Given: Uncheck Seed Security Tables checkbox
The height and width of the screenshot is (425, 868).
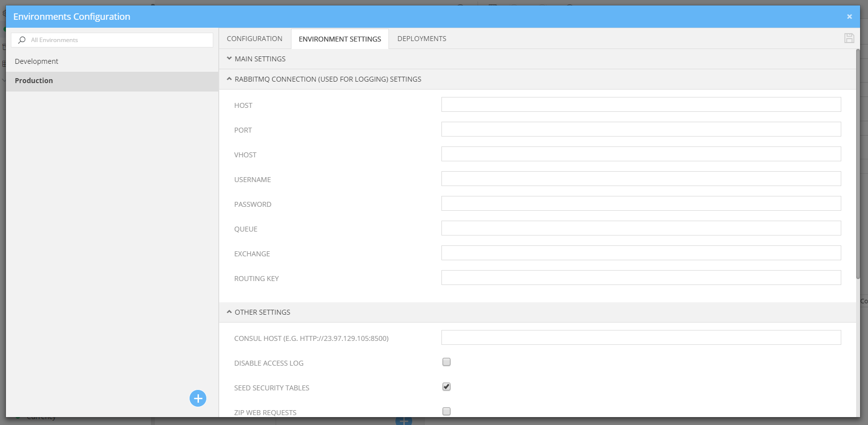Looking at the screenshot, I should (446, 387).
